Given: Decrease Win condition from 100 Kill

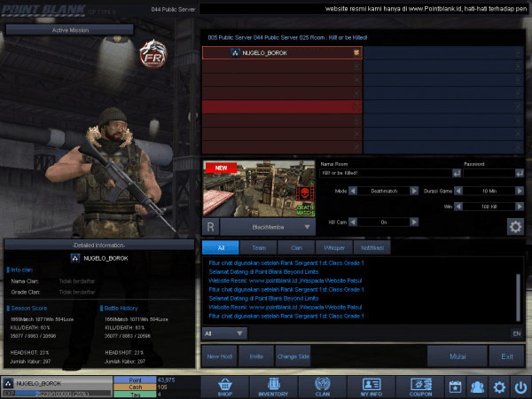Looking at the screenshot, I should (x=458, y=207).
